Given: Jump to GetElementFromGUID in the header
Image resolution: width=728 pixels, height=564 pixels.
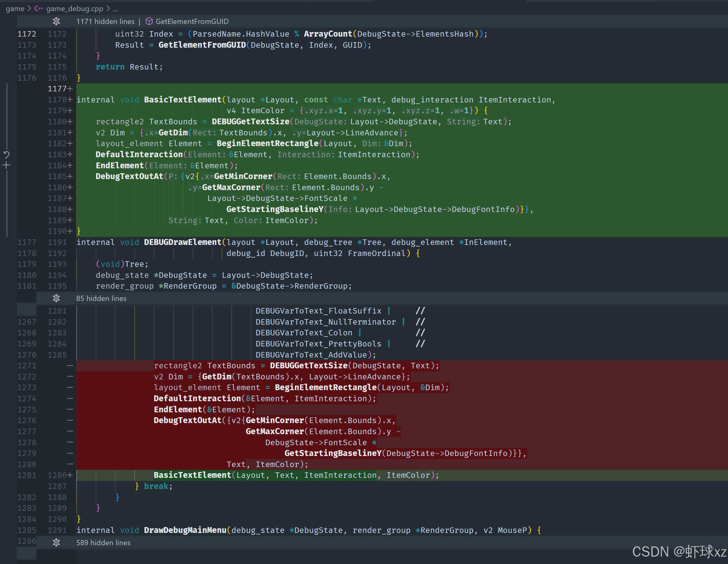Looking at the screenshot, I should 192,21.
